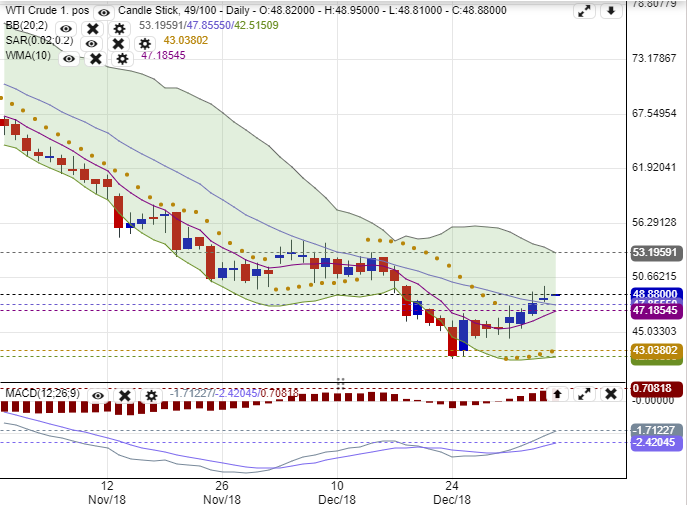
Task: Toggle visibility of WTI Crude main series
Action: click(x=103, y=11)
